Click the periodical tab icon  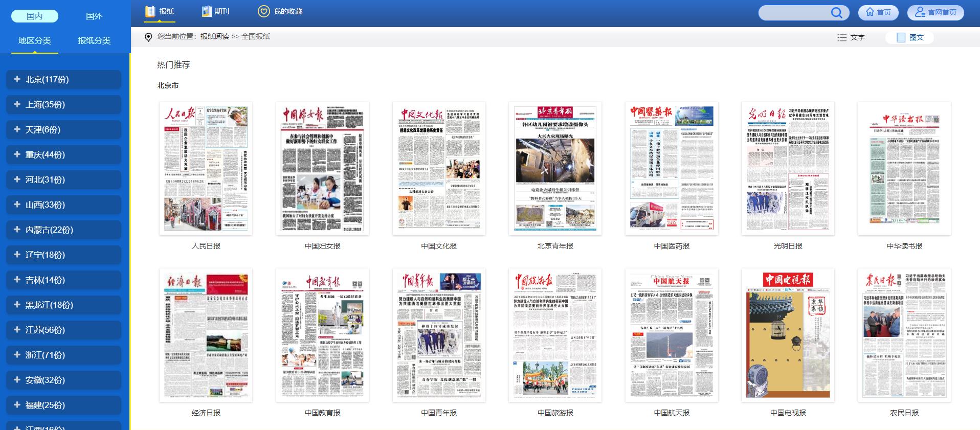[206, 11]
